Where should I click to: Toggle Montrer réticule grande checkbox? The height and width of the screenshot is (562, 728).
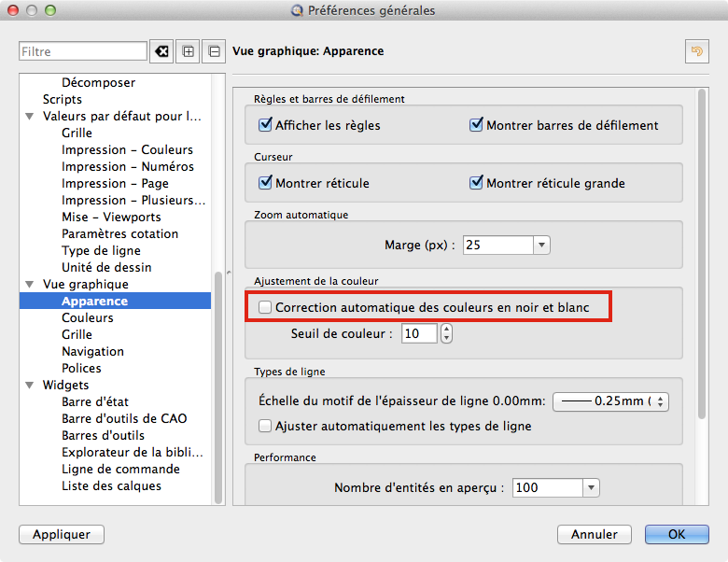(477, 183)
